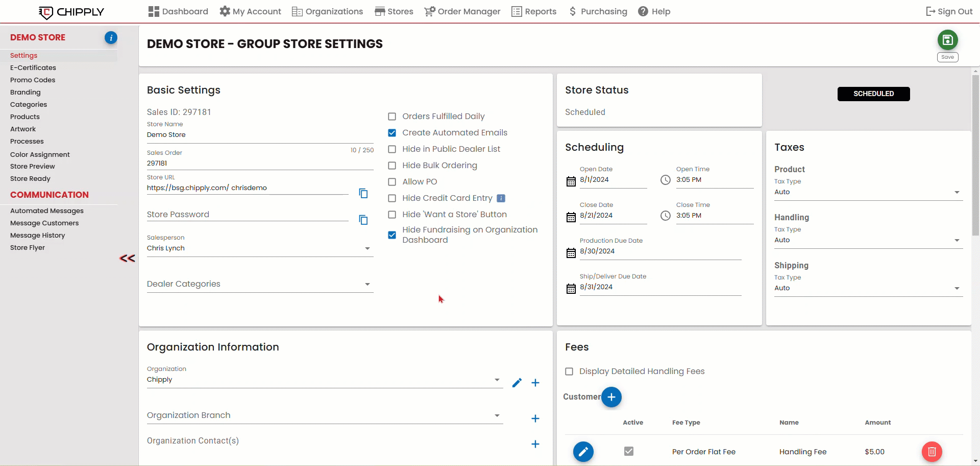980x466 pixels.
Task: Open the Order Manager menu
Action: pos(462,11)
